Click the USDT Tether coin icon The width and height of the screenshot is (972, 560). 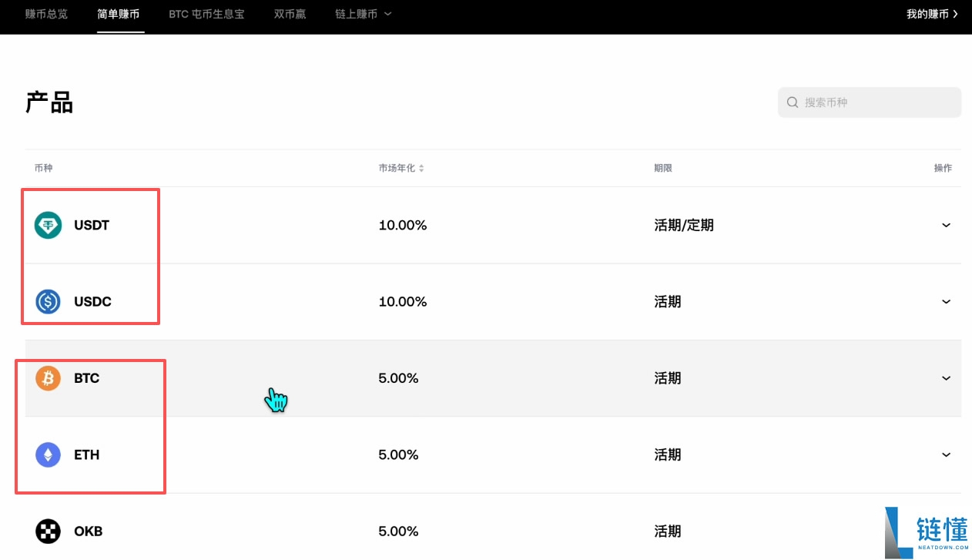(x=48, y=225)
